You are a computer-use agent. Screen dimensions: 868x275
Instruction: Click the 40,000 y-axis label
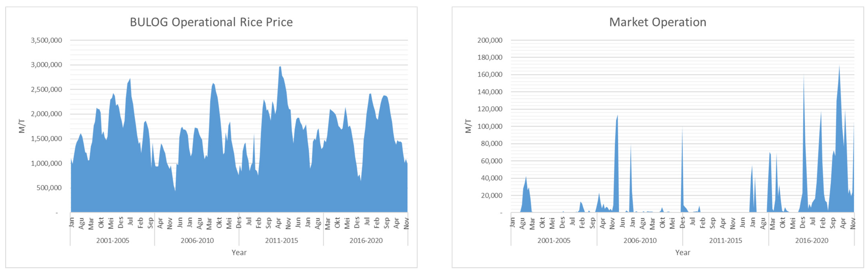pyautogui.click(x=492, y=178)
